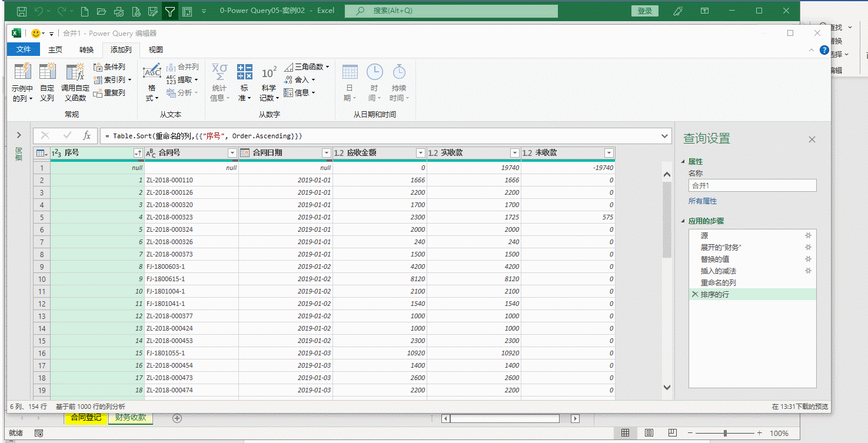This screenshot has height=443, width=868.
Task: Expand the collapsed queries pane
Action: 19,135
